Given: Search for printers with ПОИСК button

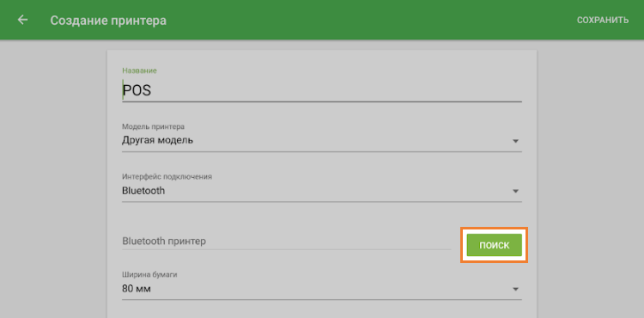Looking at the screenshot, I should [494, 245].
